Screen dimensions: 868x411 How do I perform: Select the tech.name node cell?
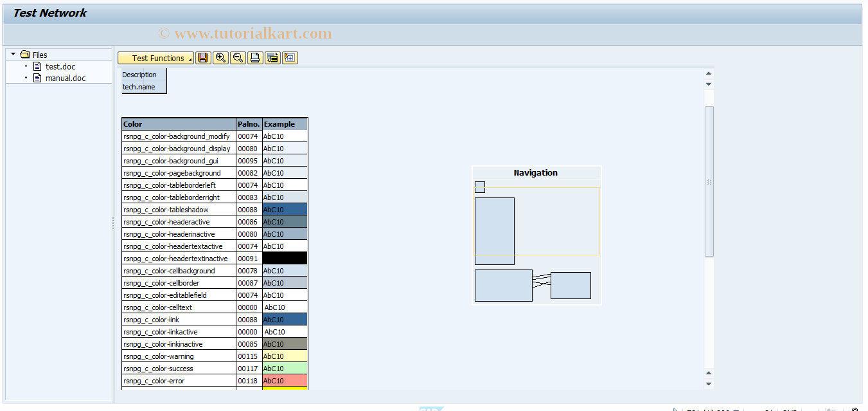point(144,87)
